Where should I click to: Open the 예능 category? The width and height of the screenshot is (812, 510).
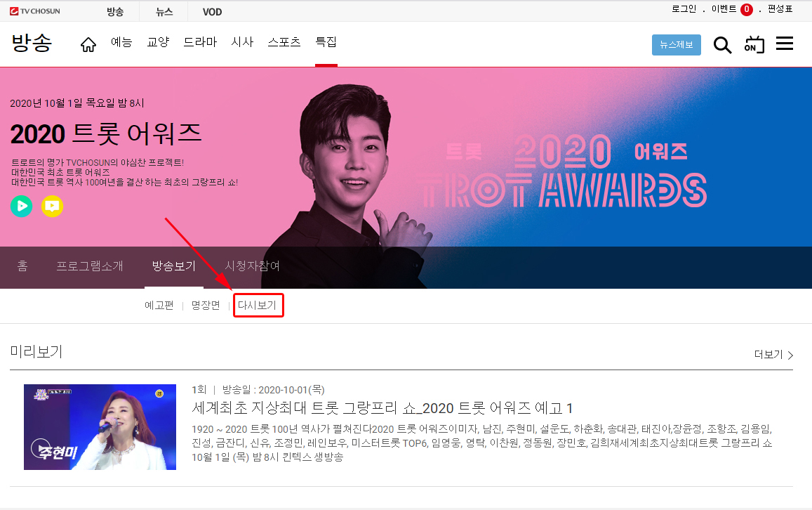tap(121, 42)
